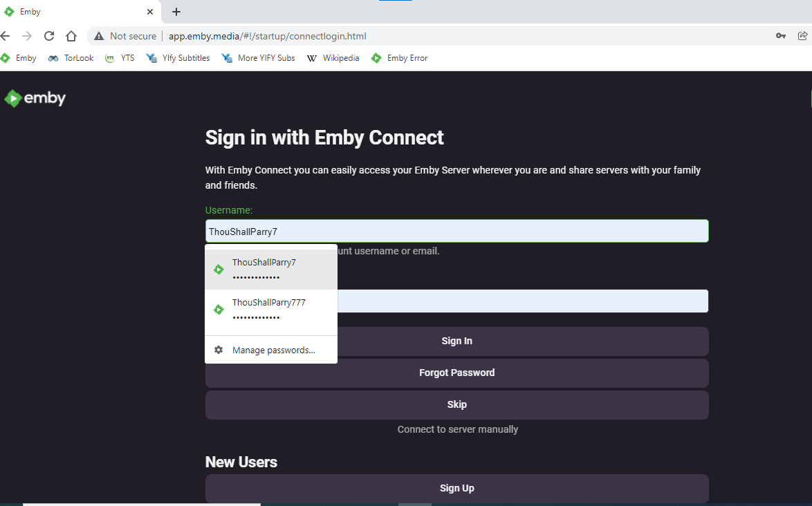
Task: Click the Emby icon next to ThouShallParry777
Action: [x=219, y=310]
